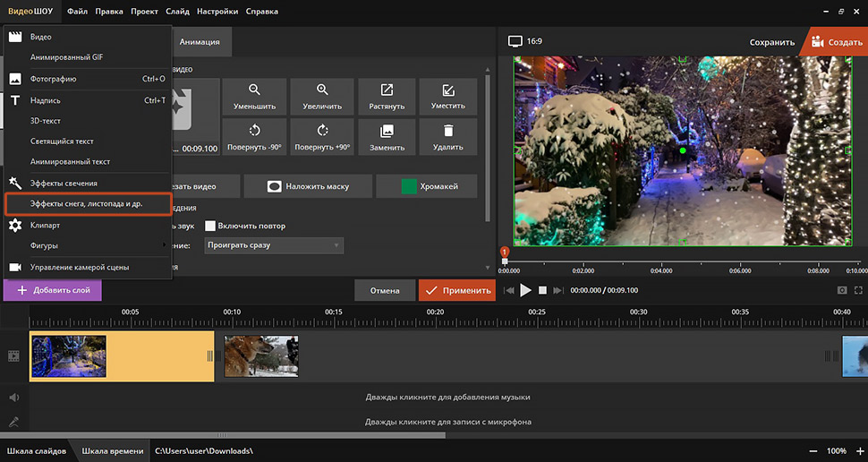Click the Уместить fit icon
This screenshot has height=462, width=868.
448,90
